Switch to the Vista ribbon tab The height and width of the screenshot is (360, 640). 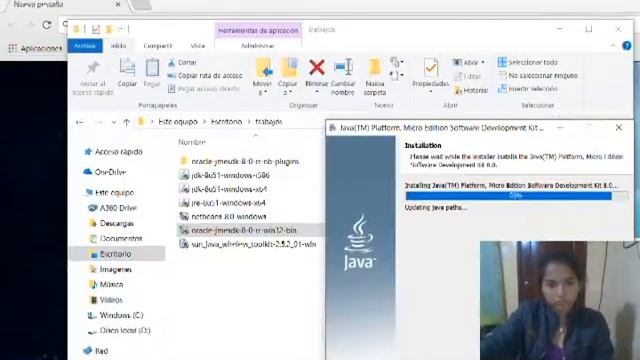point(198,46)
